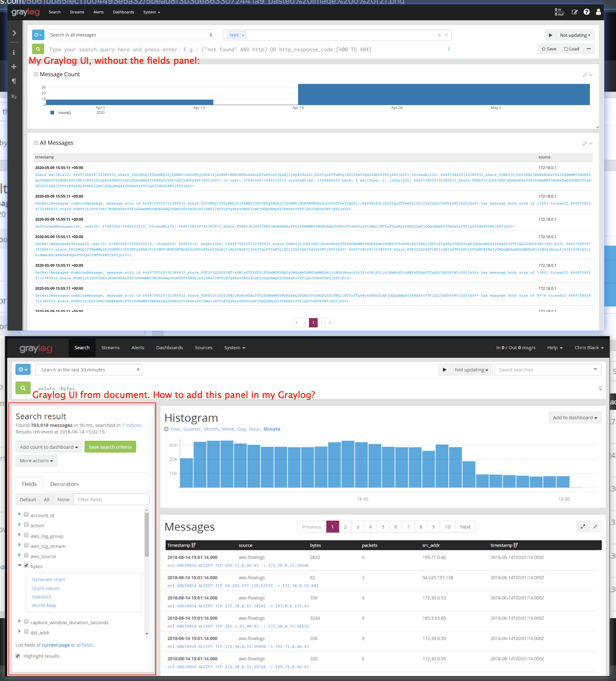Viewport: 616px width, 681px height.
Task: Click the scratchpad edit icon in top bar
Action: (574, 12)
